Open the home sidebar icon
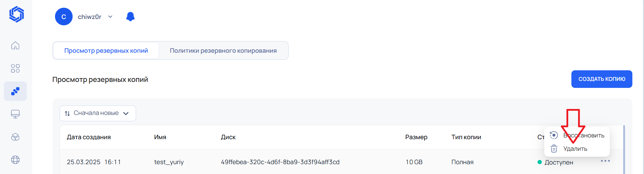644x174 pixels. click(x=15, y=45)
